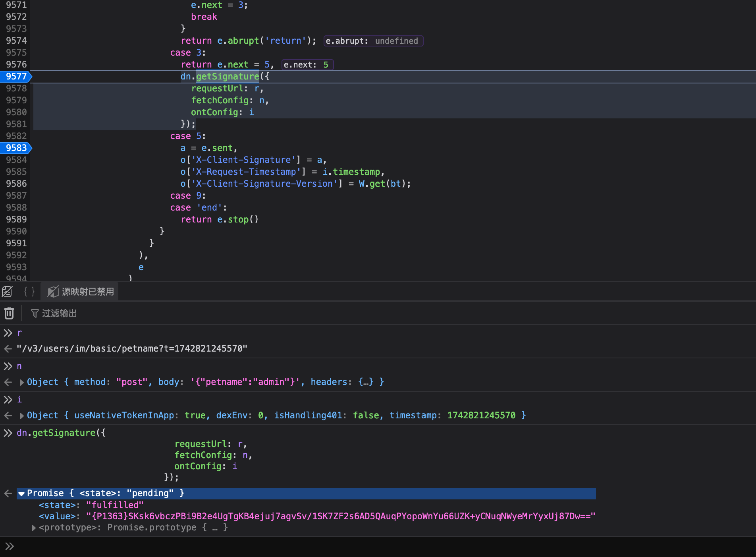This screenshot has width=756, height=557.
Task: Expand the n Object result
Action: [x=21, y=382]
